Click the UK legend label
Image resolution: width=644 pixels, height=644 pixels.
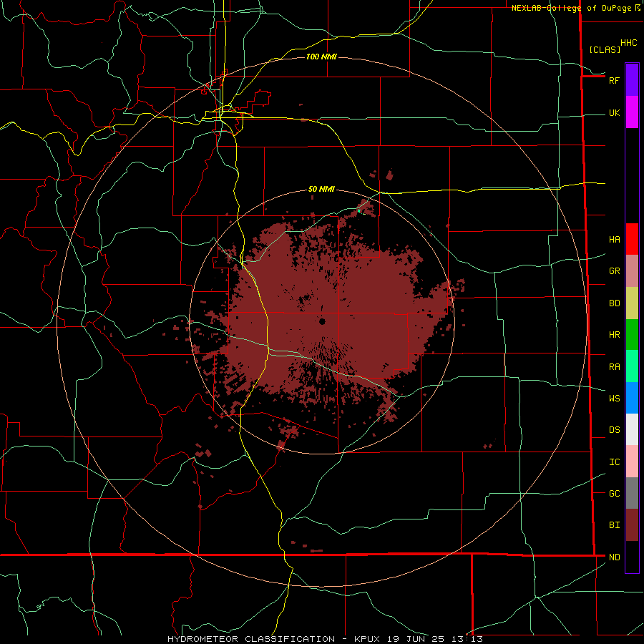click(x=614, y=112)
